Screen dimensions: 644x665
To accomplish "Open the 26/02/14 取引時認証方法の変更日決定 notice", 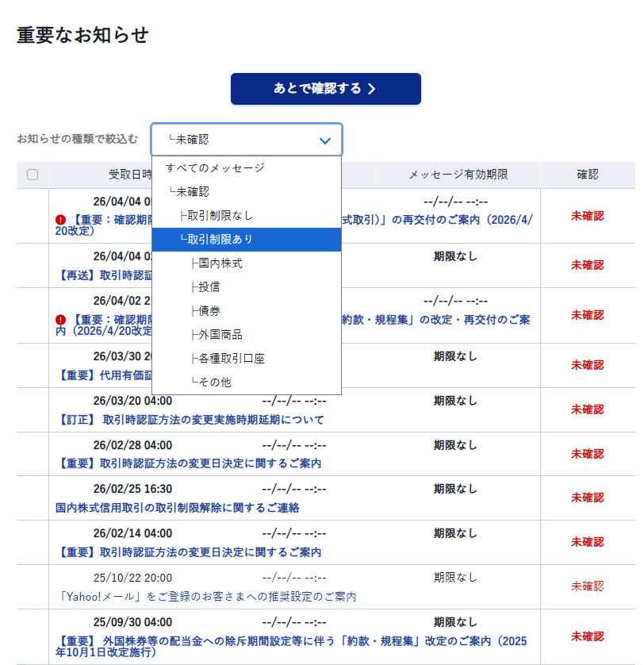I will (189, 552).
